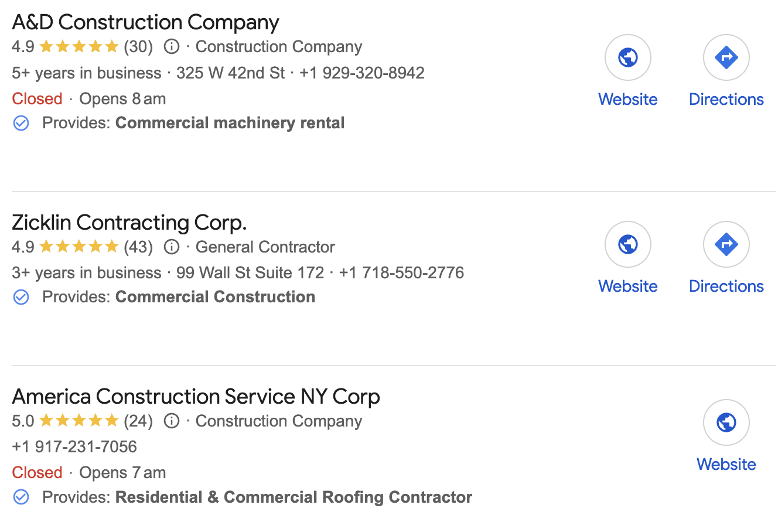This screenshot has height=532, width=778.
Task: Click the America Construction Service website globe icon
Action: click(726, 422)
